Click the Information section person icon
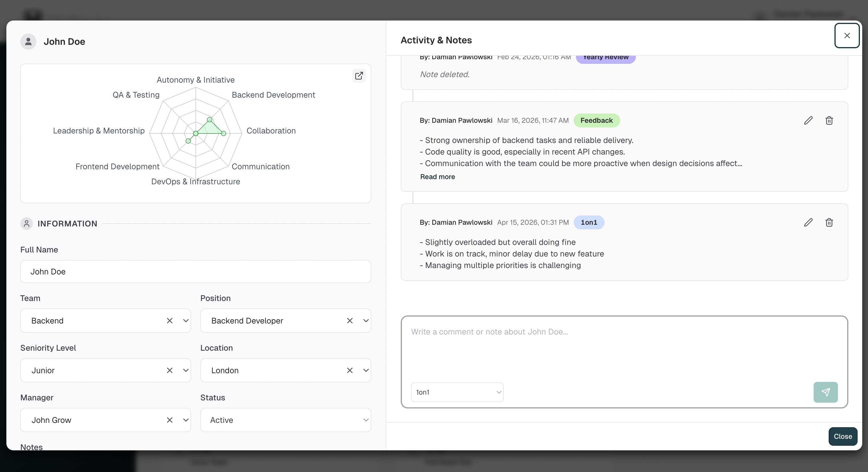Viewport: 868px width, 472px height. click(x=27, y=224)
